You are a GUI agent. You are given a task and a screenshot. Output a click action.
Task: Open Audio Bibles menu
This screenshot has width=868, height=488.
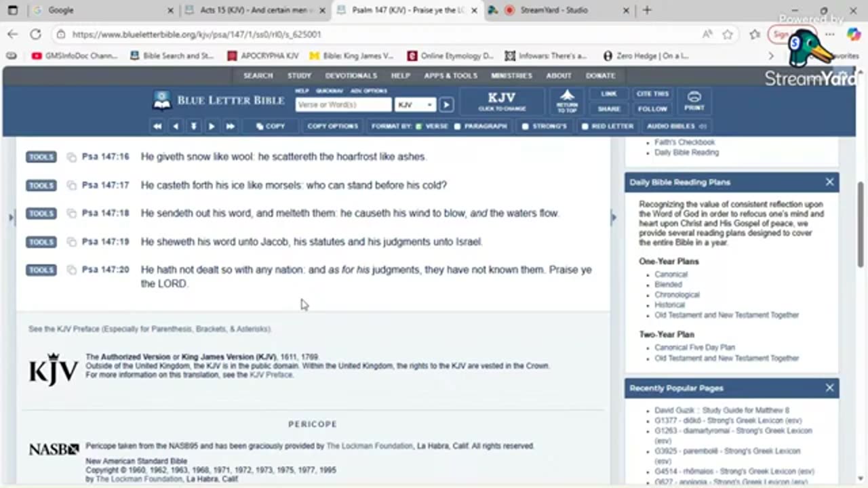(x=676, y=126)
